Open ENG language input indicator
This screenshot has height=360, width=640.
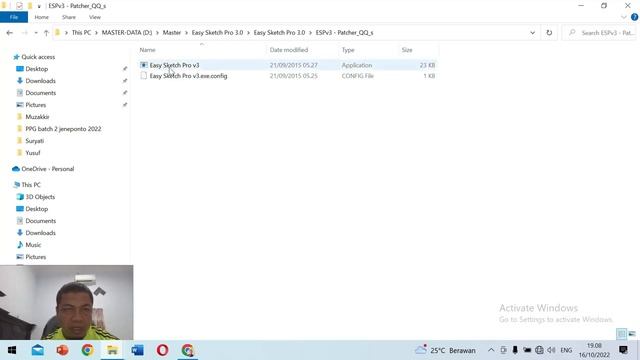[566, 350]
